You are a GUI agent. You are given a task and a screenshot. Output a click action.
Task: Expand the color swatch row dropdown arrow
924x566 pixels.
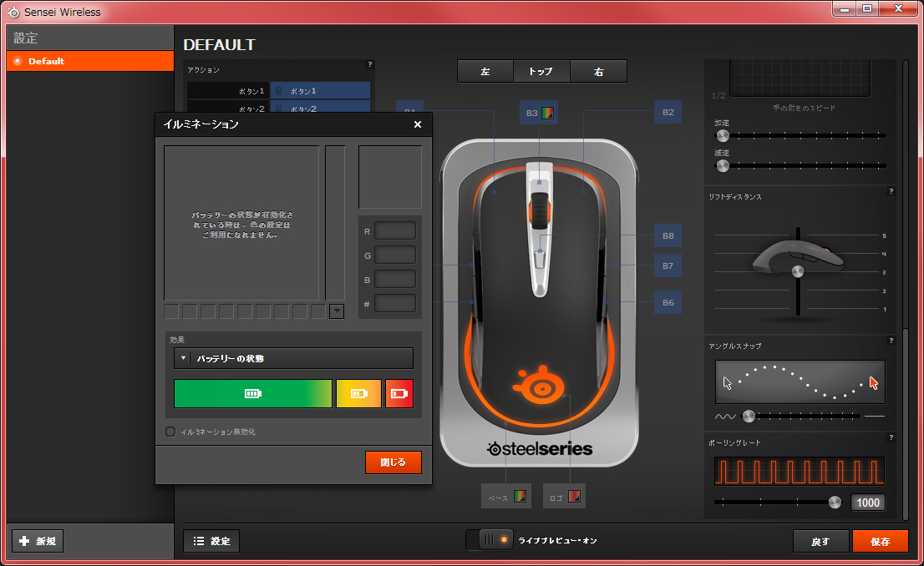click(337, 311)
